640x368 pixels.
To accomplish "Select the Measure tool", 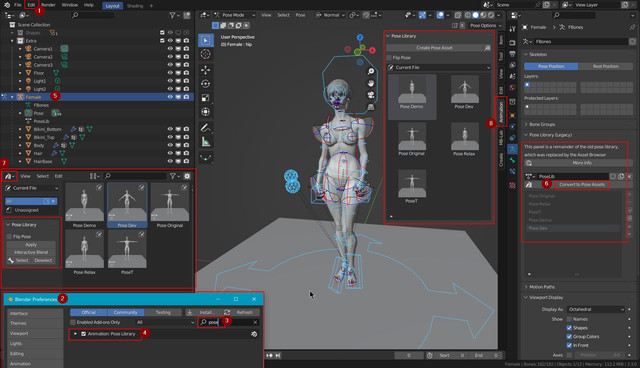I will [x=206, y=142].
